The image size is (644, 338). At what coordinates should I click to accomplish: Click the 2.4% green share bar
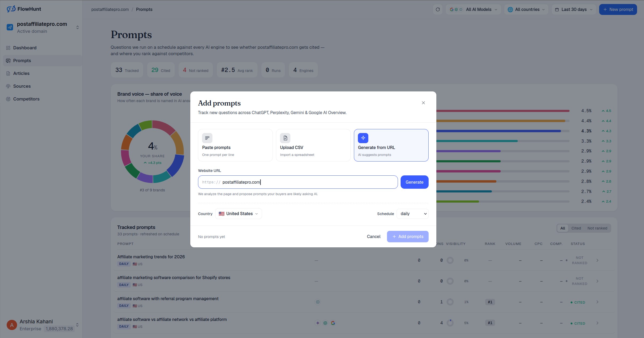pyautogui.click(x=458, y=201)
